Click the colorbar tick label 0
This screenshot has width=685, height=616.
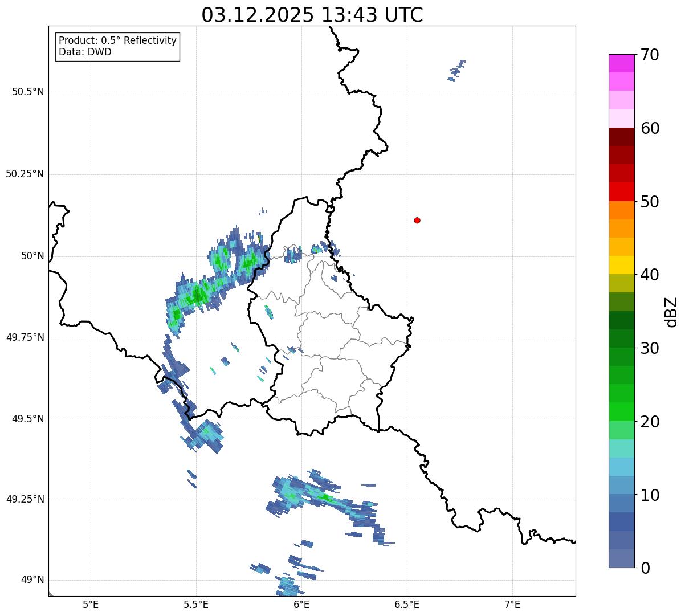click(645, 568)
